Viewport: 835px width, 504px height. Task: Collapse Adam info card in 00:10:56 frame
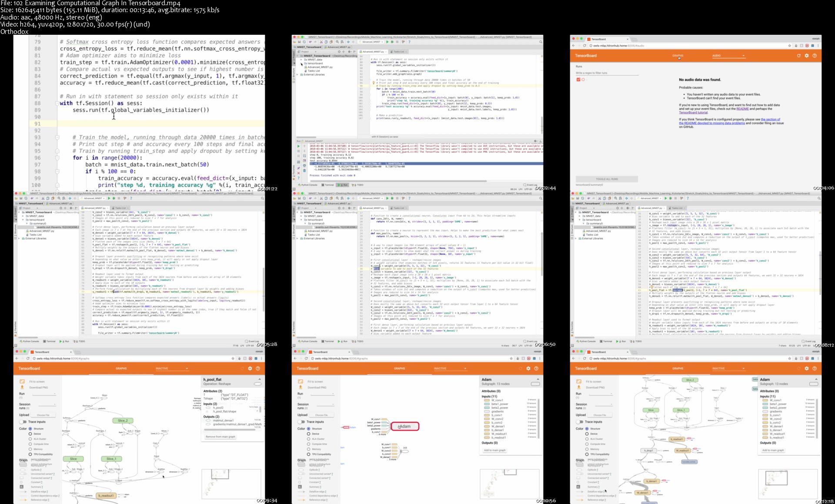(538, 379)
